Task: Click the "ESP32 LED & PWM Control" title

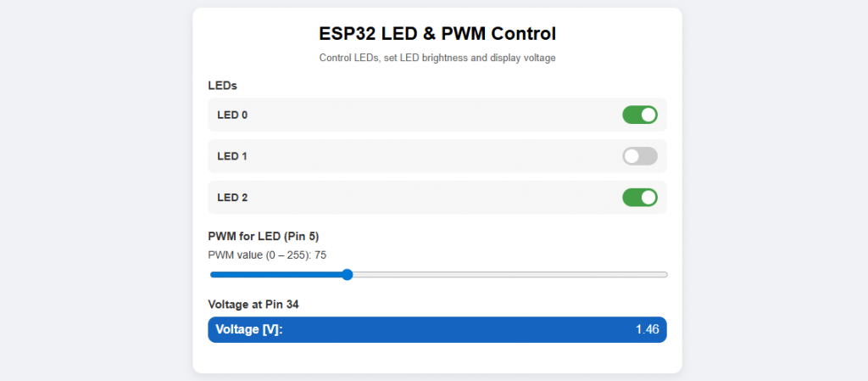Action: (437, 34)
